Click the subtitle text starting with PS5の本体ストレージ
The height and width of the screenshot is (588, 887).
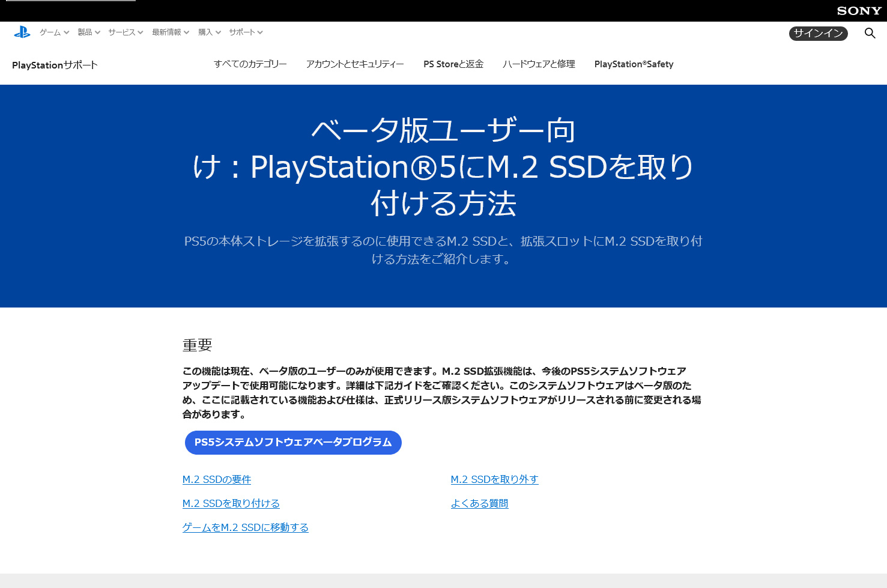443,250
